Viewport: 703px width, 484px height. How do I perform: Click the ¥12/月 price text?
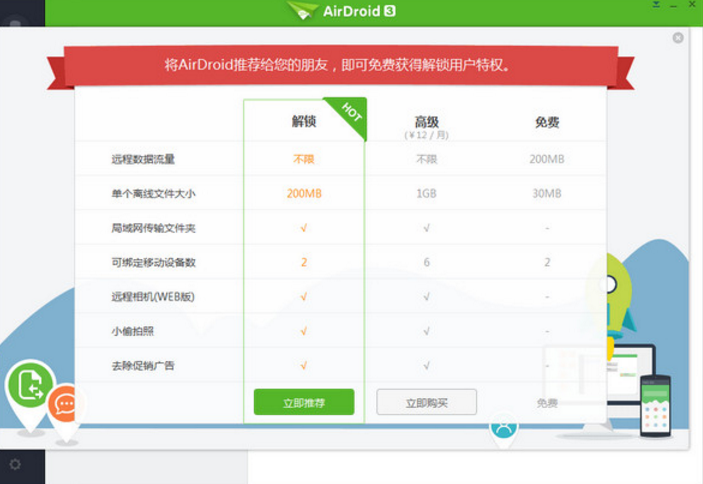point(426,135)
